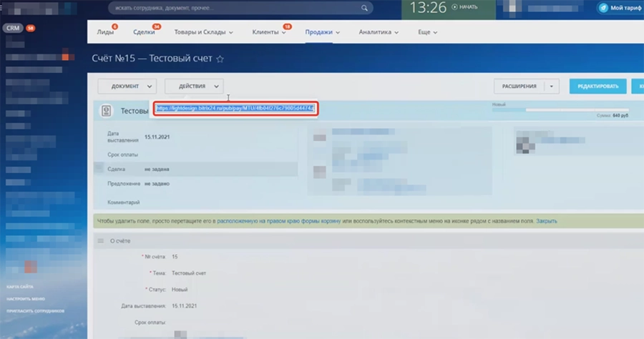The width and height of the screenshot is (644, 339).
Task: Expand the Документ dropdown
Action: click(127, 86)
